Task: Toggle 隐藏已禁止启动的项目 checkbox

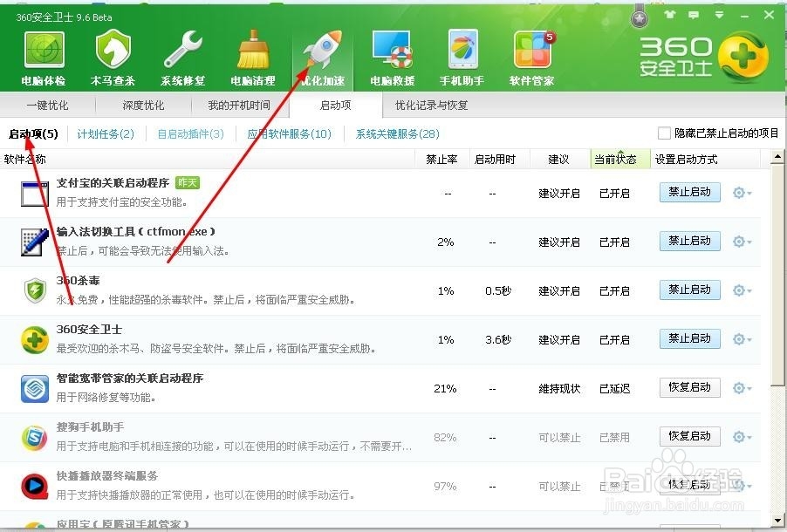Action: 664,133
